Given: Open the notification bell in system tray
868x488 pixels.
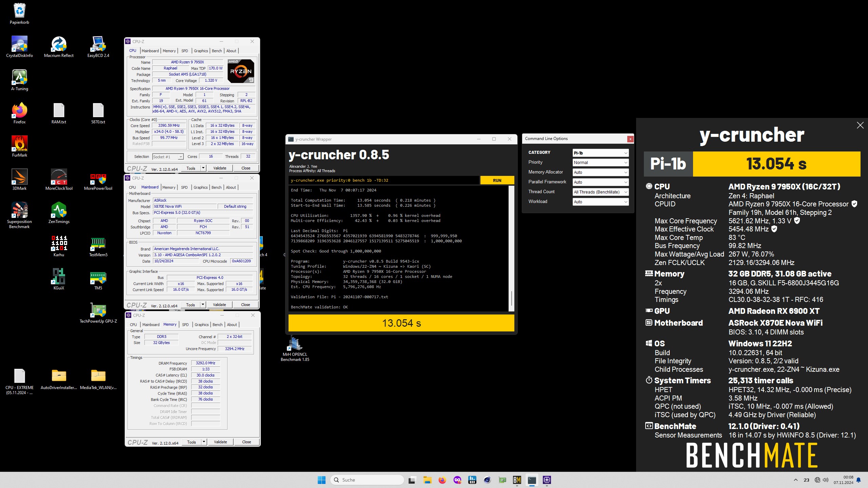Looking at the screenshot, I should pyautogui.click(x=859, y=480).
